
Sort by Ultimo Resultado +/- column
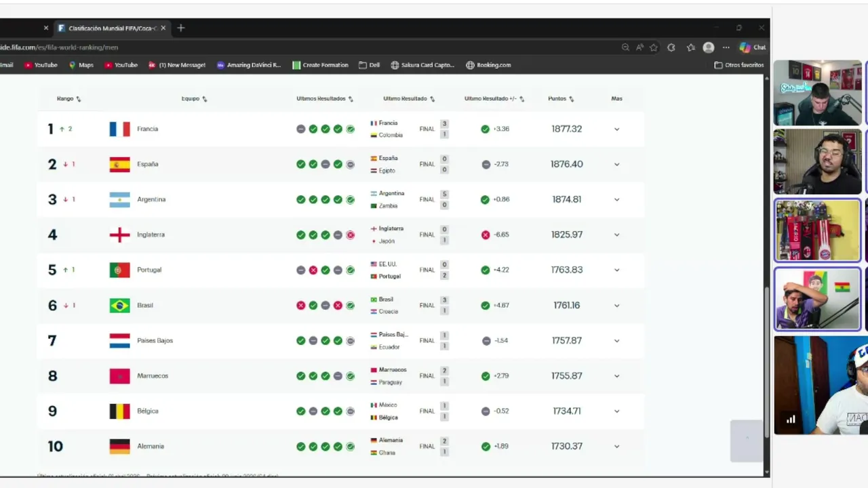[494, 99]
